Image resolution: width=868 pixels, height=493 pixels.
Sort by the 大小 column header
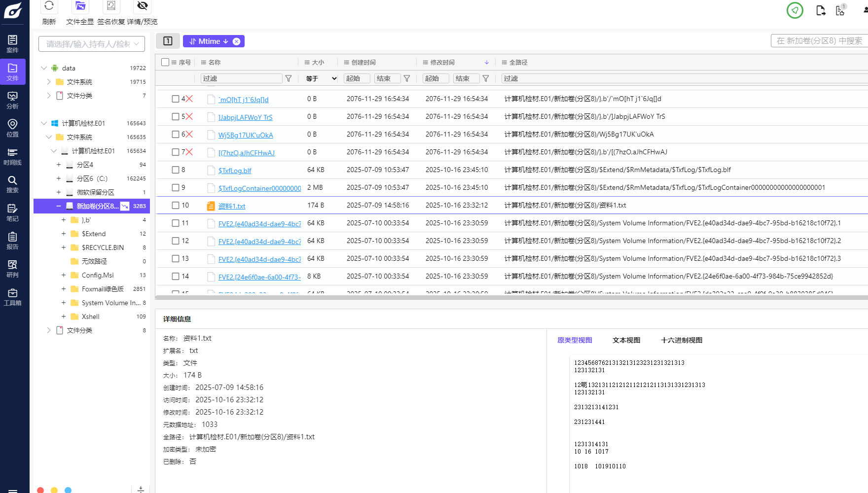point(318,63)
